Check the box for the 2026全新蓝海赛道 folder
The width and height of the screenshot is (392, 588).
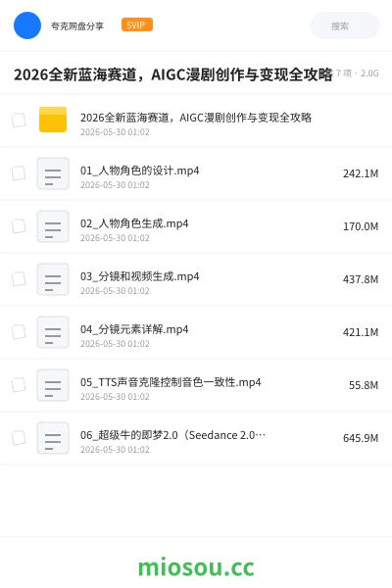19,121
